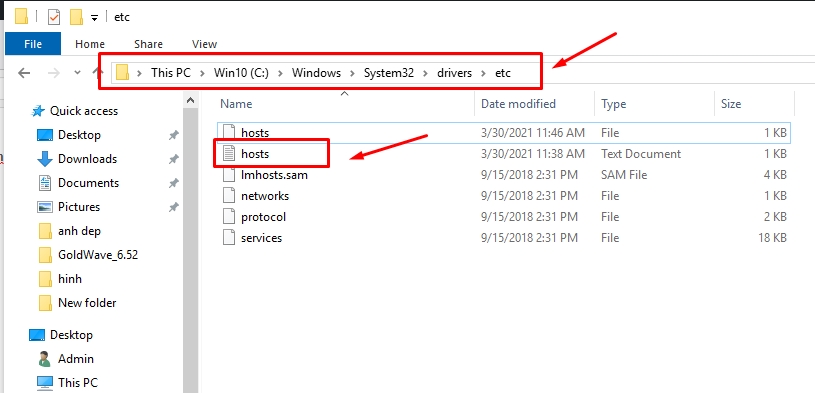Image resolution: width=815 pixels, height=393 pixels.
Task: Open the recent locations dropdown arrow
Action: tap(77, 73)
